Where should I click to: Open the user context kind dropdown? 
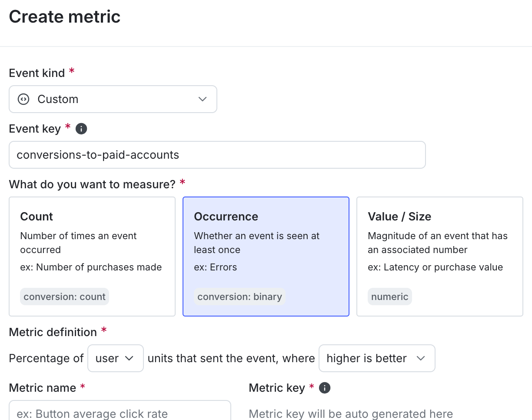tap(115, 358)
